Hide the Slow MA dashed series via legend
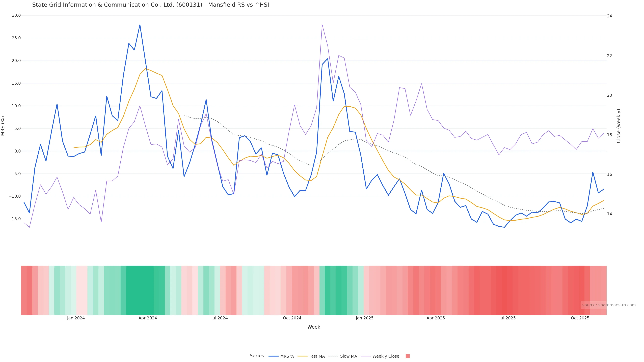 (x=348, y=356)
